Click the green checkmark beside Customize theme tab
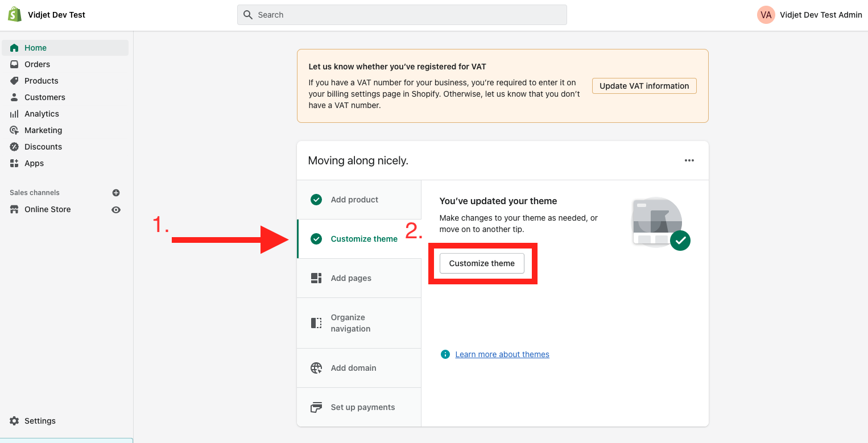Image resolution: width=868 pixels, height=443 pixels. pyautogui.click(x=316, y=239)
